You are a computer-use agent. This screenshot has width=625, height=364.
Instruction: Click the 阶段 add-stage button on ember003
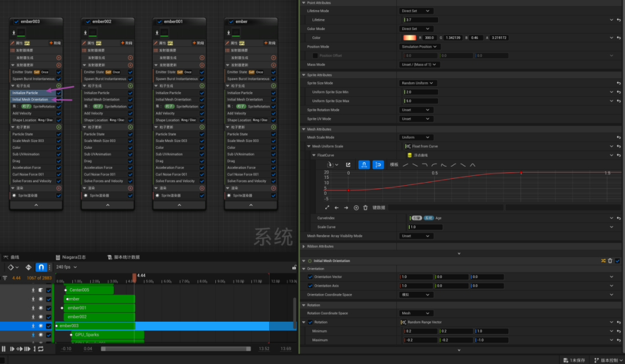(55, 43)
